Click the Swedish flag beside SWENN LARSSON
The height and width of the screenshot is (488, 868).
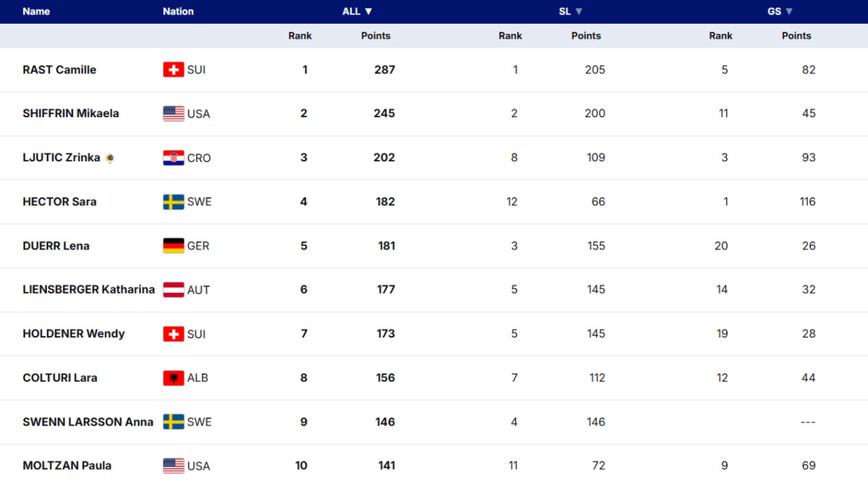(x=174, y=421)
